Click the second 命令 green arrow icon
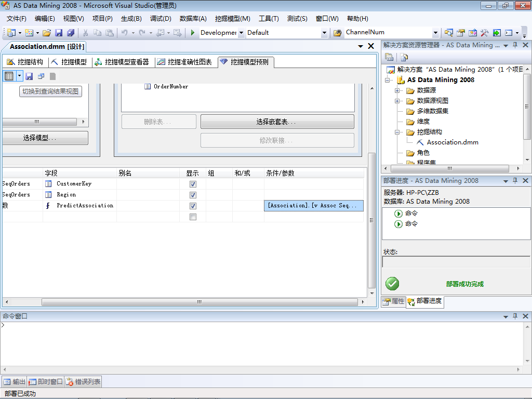Viewport: 532px width, 399px height. click(398, 224)
